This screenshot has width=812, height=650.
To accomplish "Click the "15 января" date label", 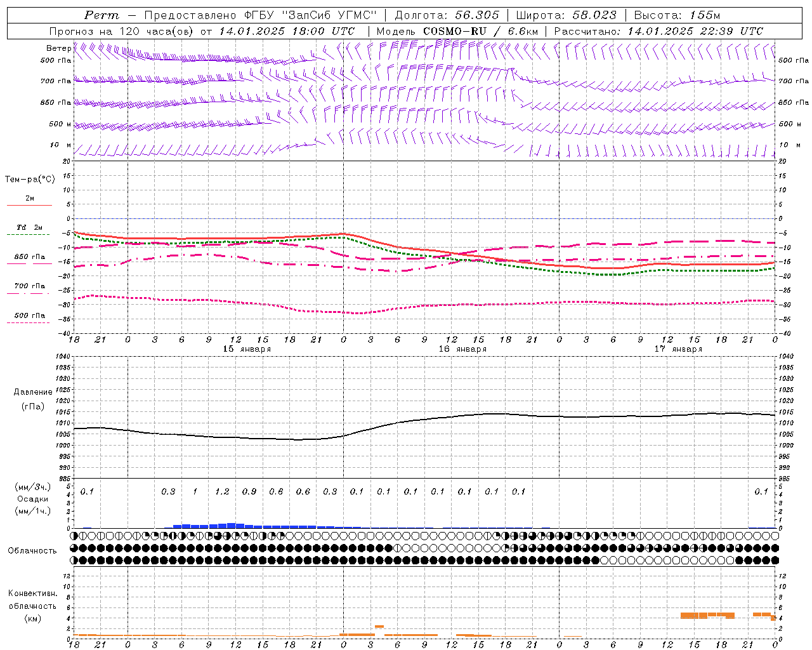I will [247, 349].
